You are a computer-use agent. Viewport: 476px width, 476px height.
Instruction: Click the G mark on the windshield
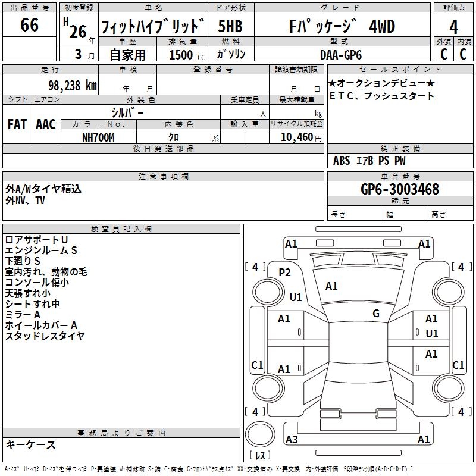point(376,313)
